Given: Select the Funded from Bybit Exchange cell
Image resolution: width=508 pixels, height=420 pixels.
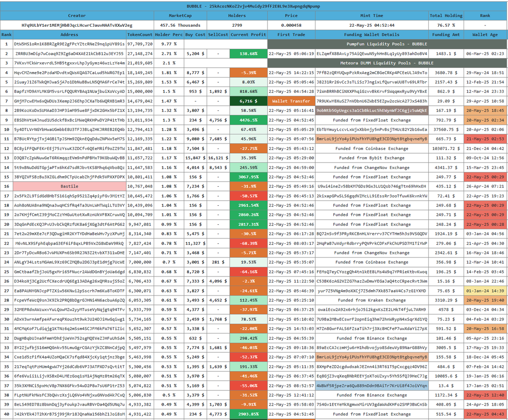Looking at the screenshot, I should [371, 158].
